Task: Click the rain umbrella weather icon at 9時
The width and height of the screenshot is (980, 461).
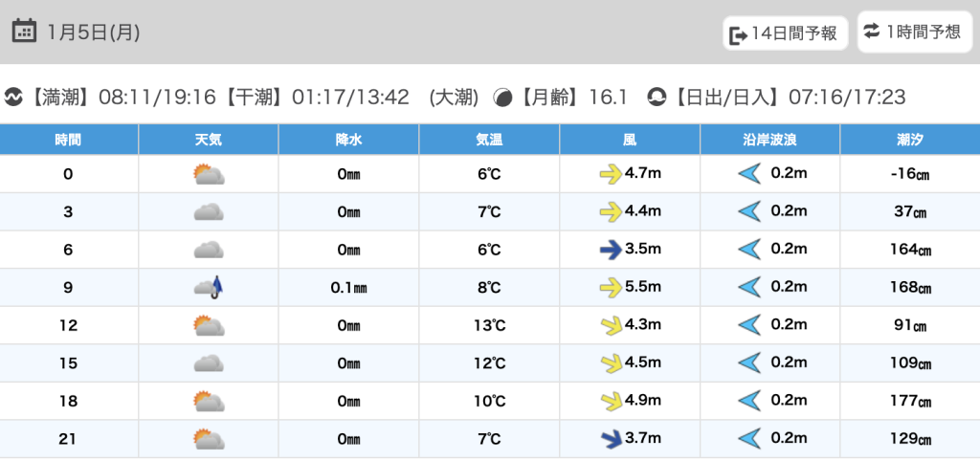Action: 209,287
